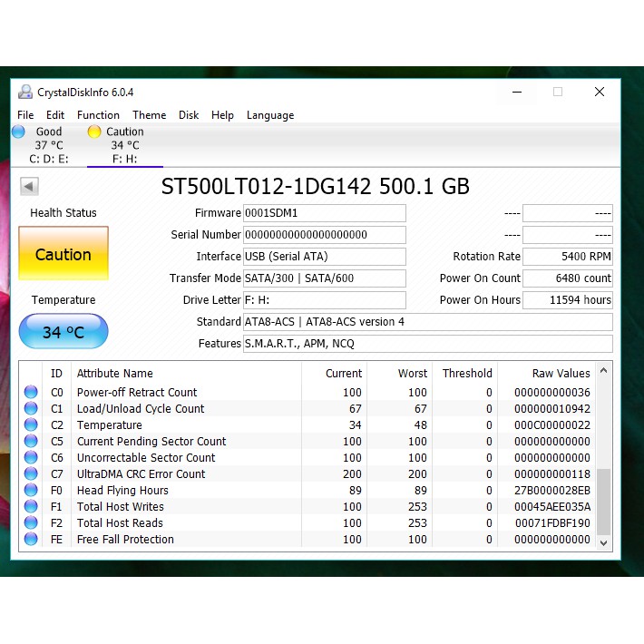Open the Function menu
This screenshot has width=644, height=644.
pyautogui.click(x=98, y=115)
